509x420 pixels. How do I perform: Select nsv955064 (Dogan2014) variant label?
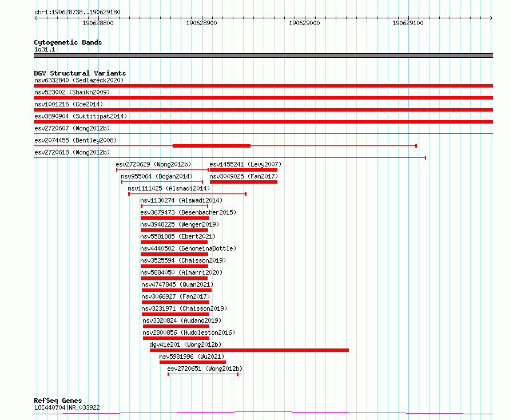(x=157, y=176)
